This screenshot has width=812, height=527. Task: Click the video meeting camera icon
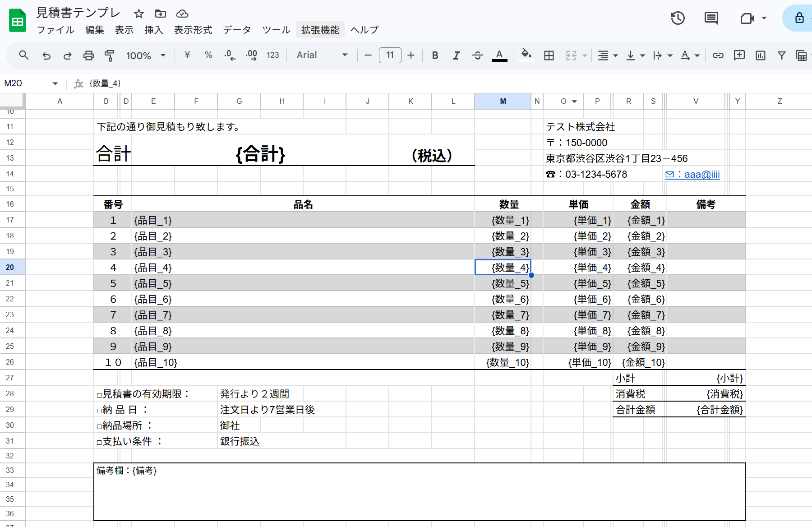point(747,18)
